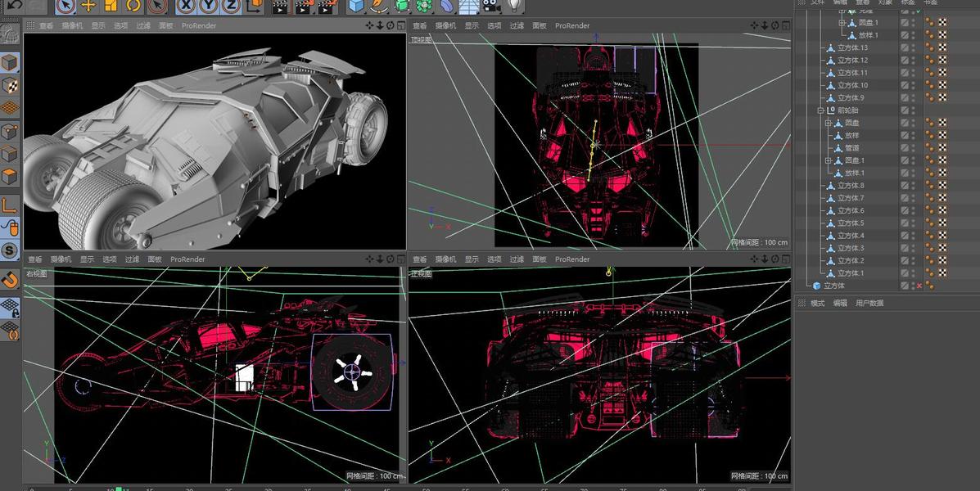Select 立方体.13 in object tree
Viewport: 980px width, 491px height.
852,47
